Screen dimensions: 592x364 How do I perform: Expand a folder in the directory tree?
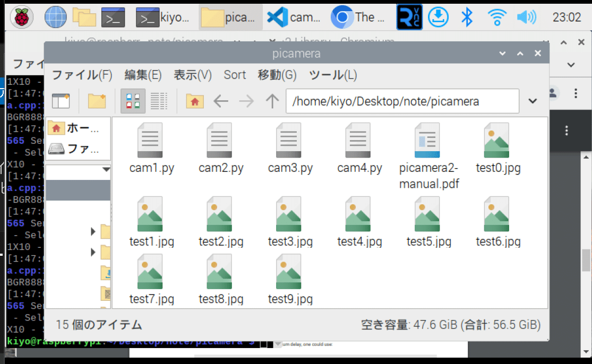(94, 231)
